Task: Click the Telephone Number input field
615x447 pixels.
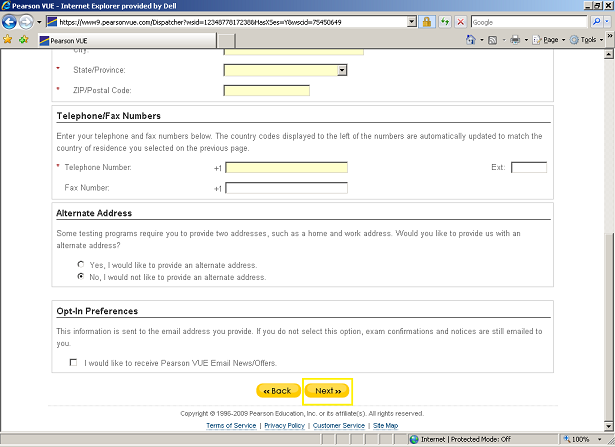Action: click(287, 168)
